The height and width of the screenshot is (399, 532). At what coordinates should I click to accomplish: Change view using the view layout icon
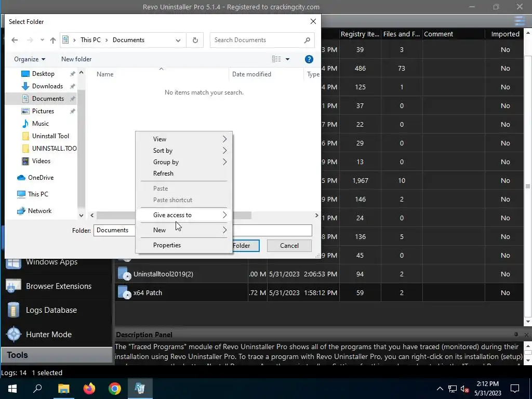276,59
